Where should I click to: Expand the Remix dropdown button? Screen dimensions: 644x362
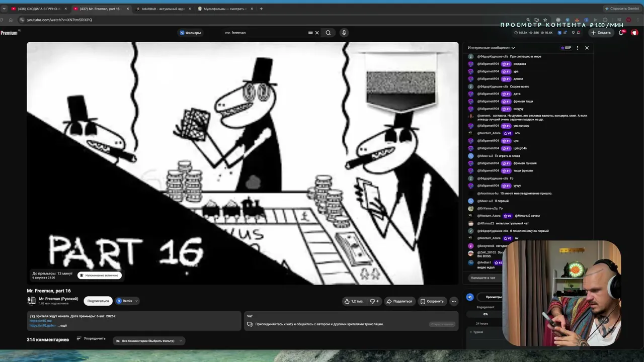(x=127, y=301)
